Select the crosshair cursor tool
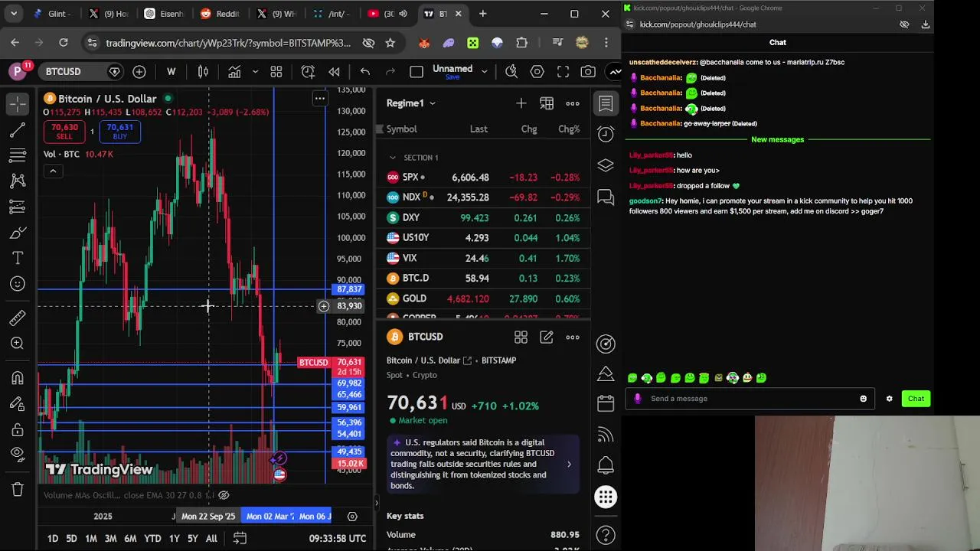The height and width of the screenshot is (551, 980). coord(18,103)
